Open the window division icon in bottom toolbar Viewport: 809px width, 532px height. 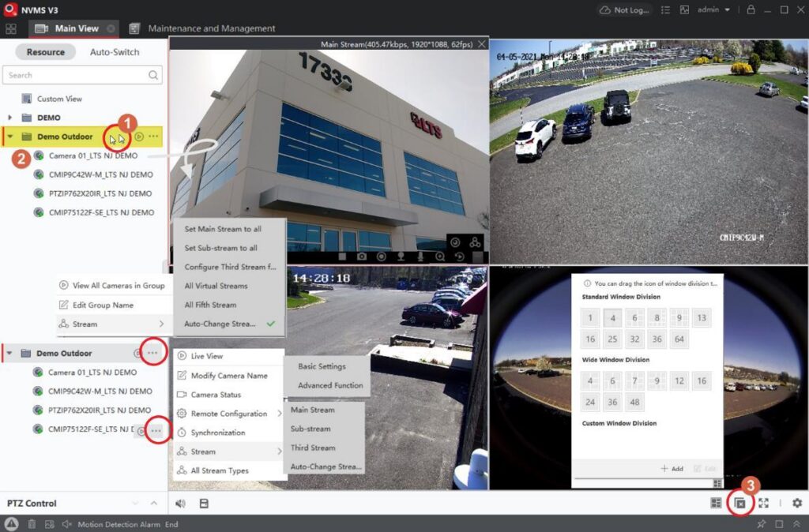716,503
